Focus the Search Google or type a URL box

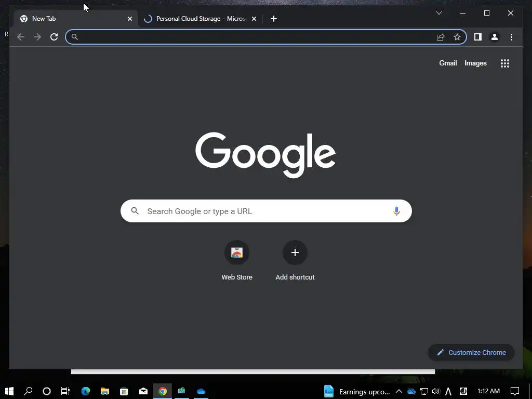pos(266,211)
